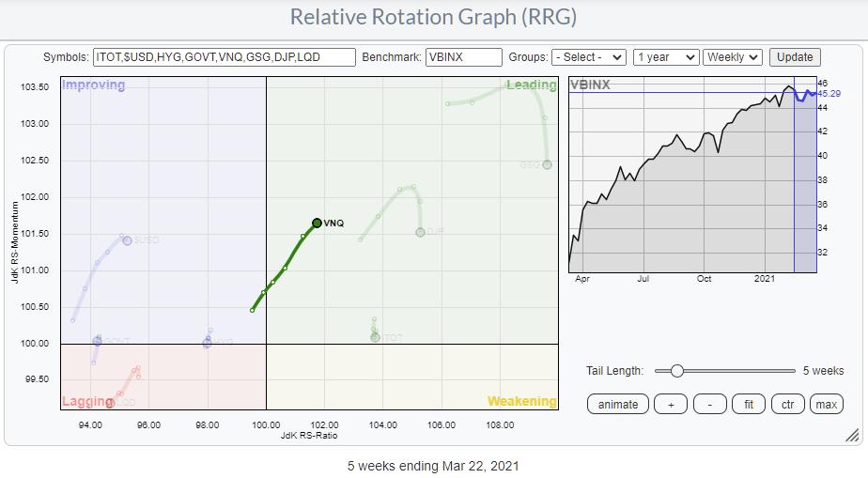Open the Weekly interval dropdown
Viewport: 868px width, 478px height.
tap(733, 57)
